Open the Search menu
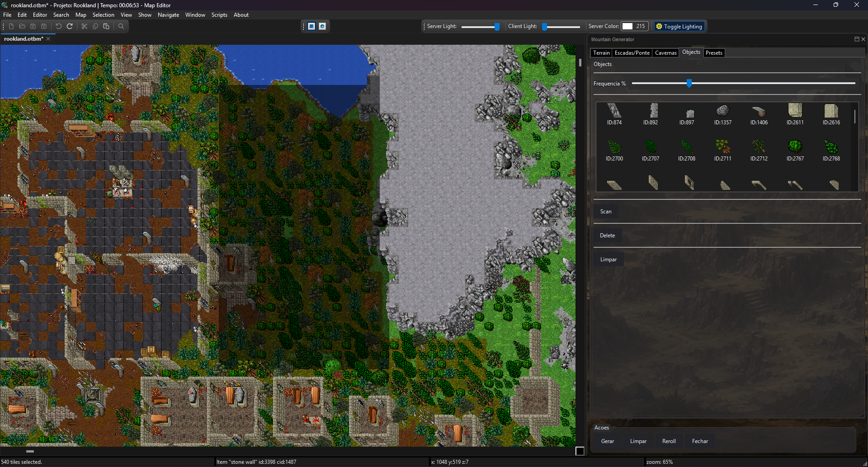 61,15
